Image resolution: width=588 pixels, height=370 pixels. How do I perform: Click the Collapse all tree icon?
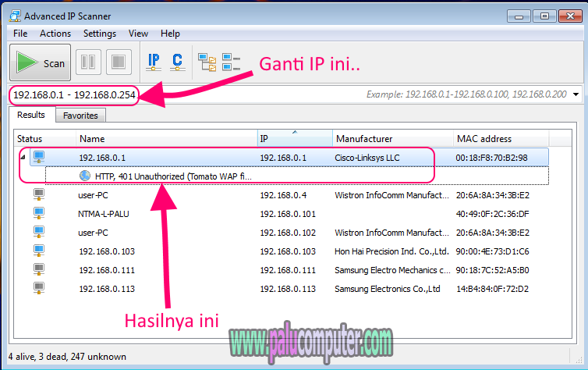231,62
